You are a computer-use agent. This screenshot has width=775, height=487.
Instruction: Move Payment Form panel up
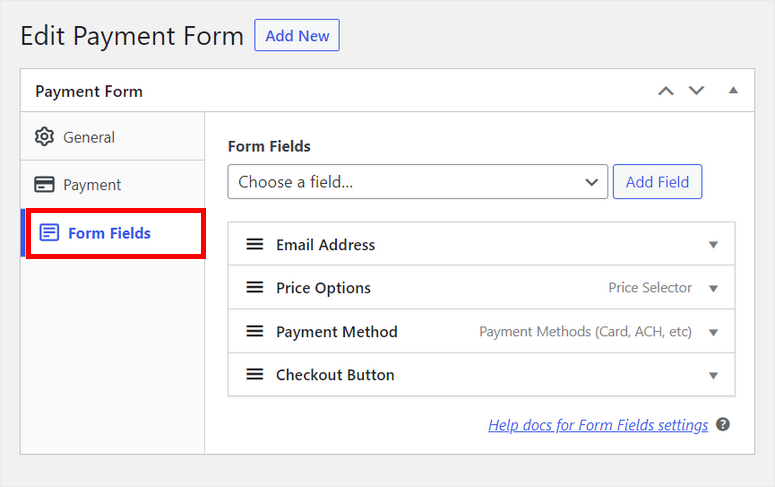pyautogui.click(x=666, y=91)
